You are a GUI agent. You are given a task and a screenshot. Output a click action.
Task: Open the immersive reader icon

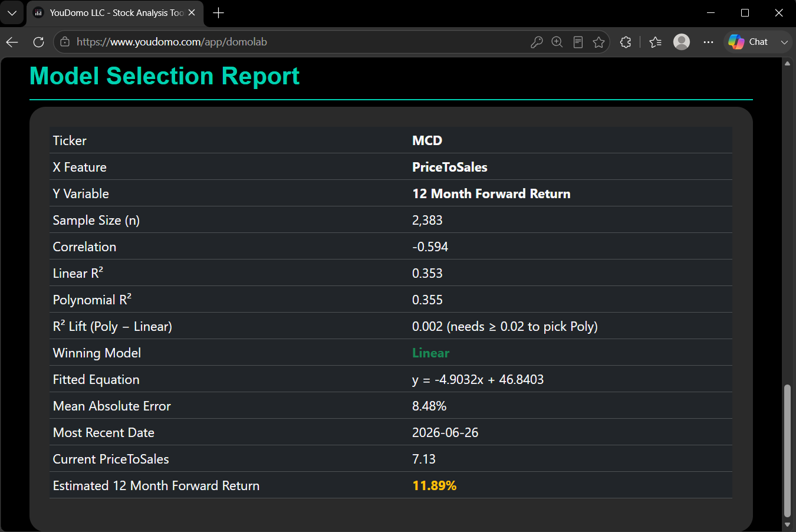(x=578, y=42)
